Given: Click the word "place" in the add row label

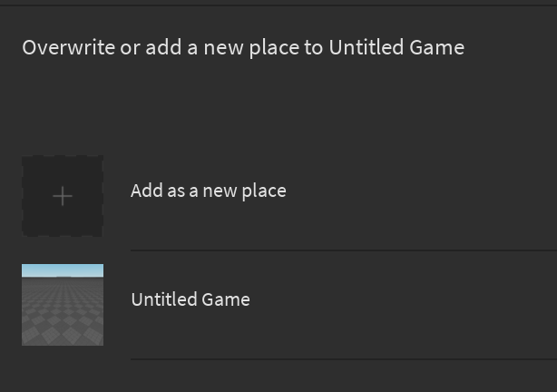Looking at the screenshot, I should 263,191.
